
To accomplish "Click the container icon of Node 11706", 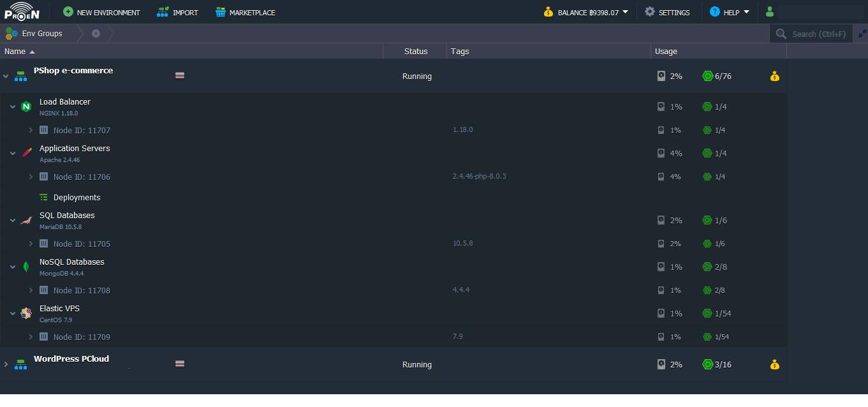I will click(43, 177).
